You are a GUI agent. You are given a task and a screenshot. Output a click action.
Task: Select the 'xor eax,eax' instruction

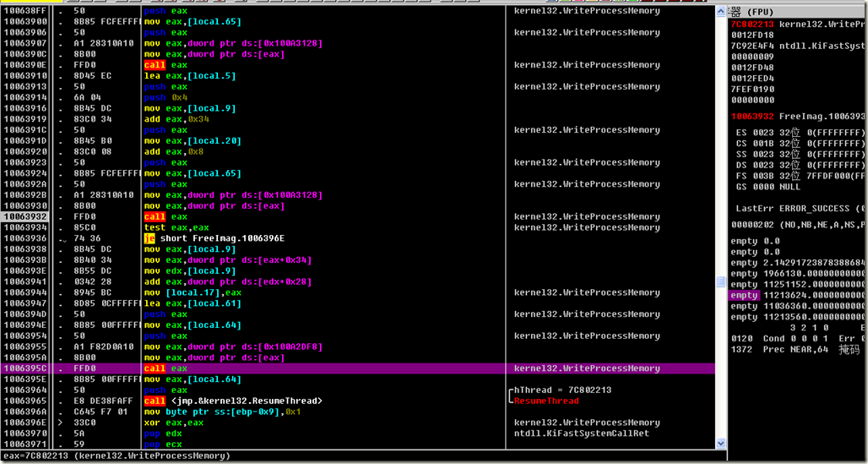tap(174, 423)
